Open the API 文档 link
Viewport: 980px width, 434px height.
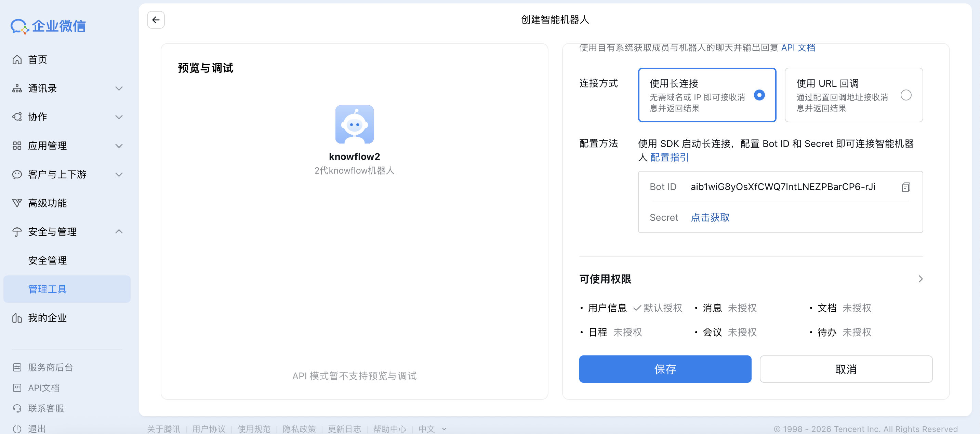(798, 48)
